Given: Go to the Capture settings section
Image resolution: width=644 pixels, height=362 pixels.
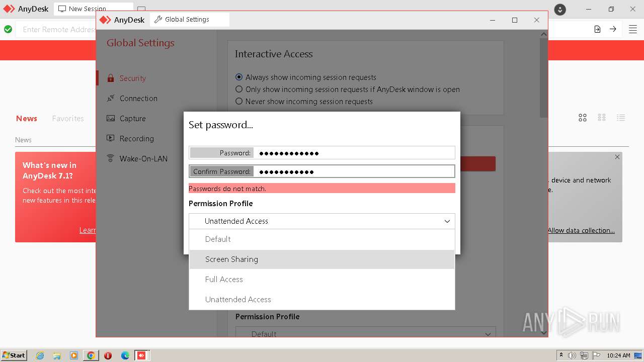Looking at the screenshot, I should coord(132,119).
